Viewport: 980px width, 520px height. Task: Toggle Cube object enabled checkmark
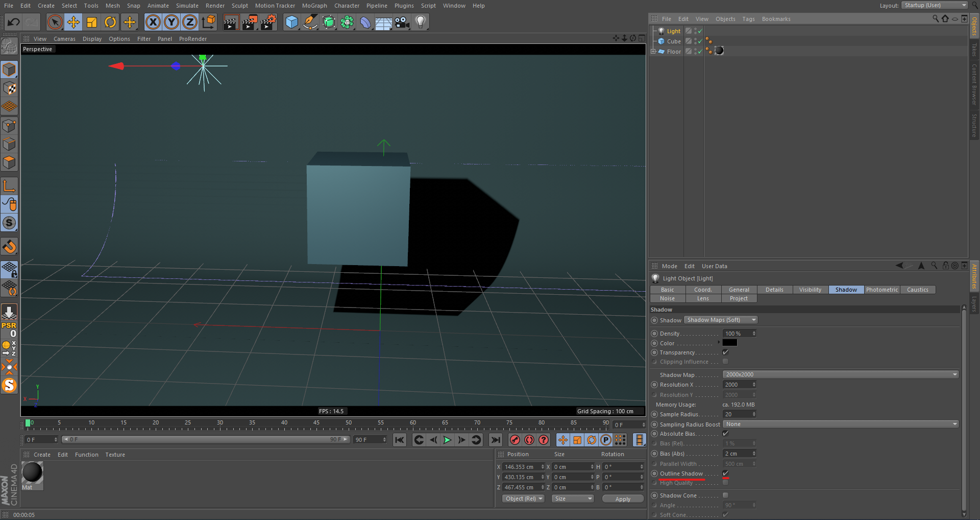coord(700,41)
